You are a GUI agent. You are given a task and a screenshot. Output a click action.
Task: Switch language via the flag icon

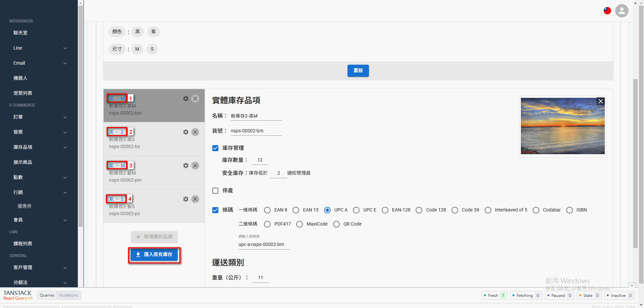click(607, 11)
